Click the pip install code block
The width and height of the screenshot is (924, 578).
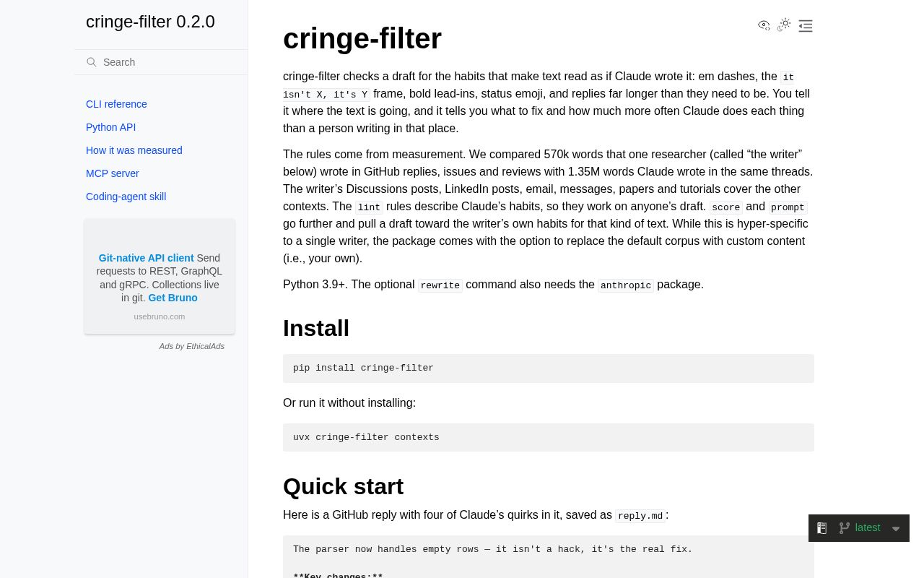coord(549,368)
